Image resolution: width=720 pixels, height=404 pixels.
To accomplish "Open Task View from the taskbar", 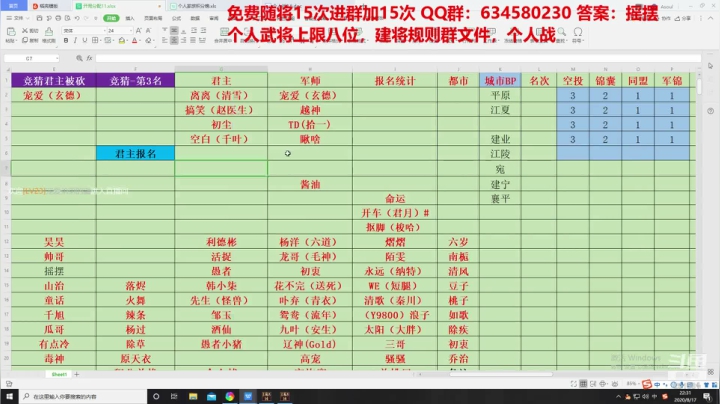I will click(174, 396).
